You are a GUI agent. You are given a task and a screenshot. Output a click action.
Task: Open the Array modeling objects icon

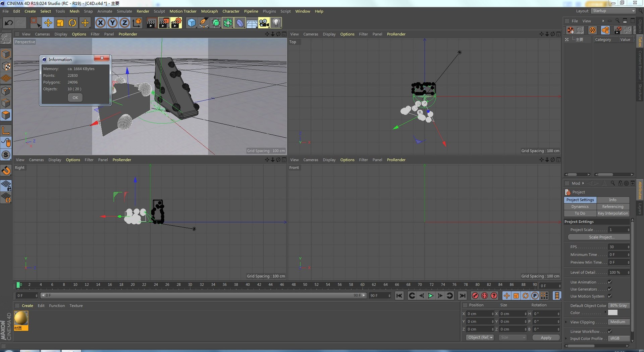tap(228, 23)
